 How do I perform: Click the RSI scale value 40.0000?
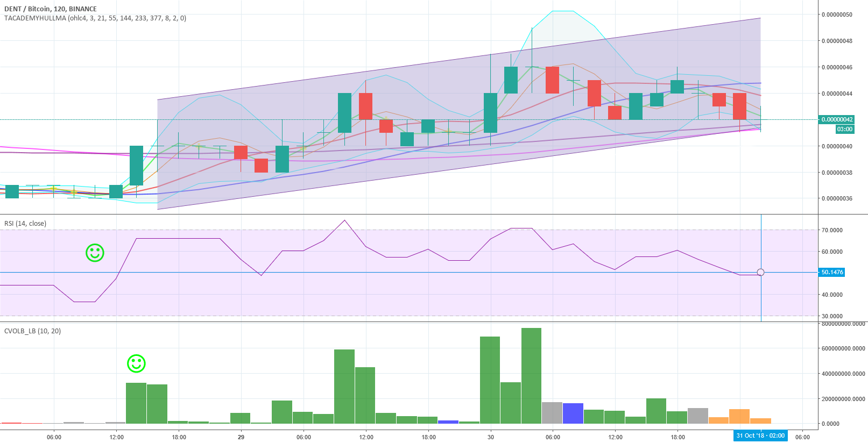tap(832, 295)
